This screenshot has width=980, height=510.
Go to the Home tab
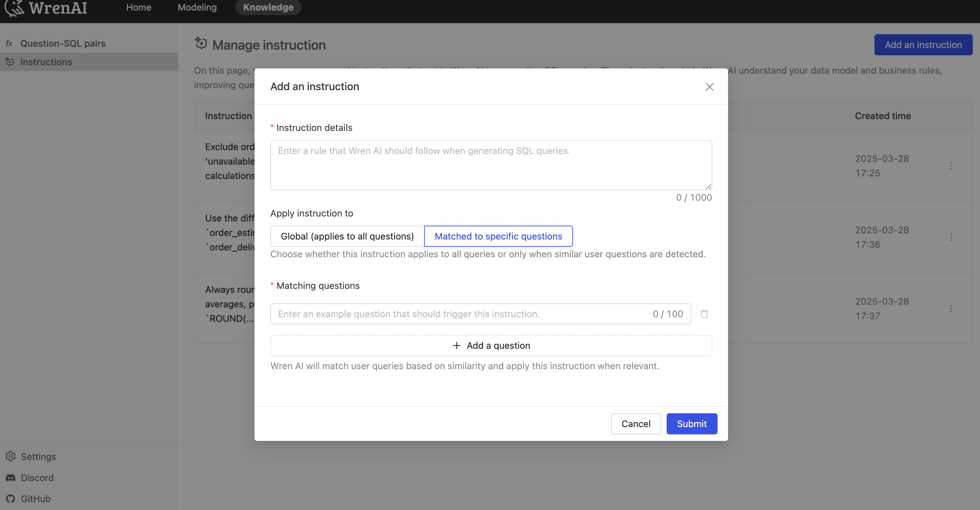138,7
